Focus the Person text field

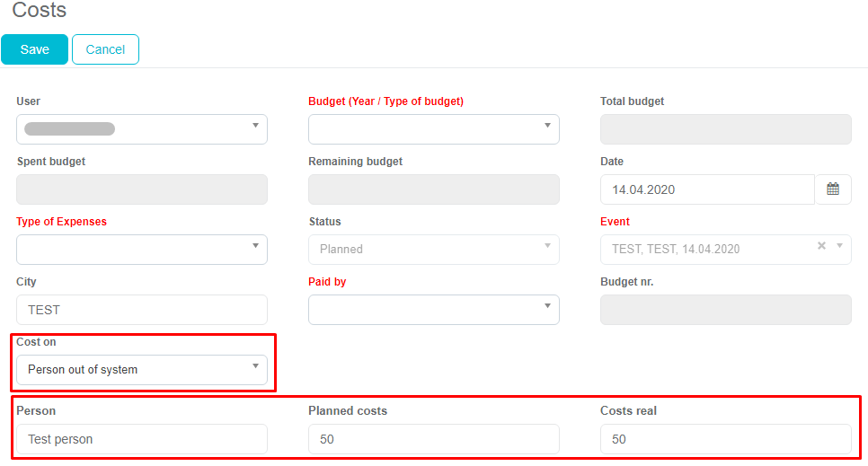(141, 439)
